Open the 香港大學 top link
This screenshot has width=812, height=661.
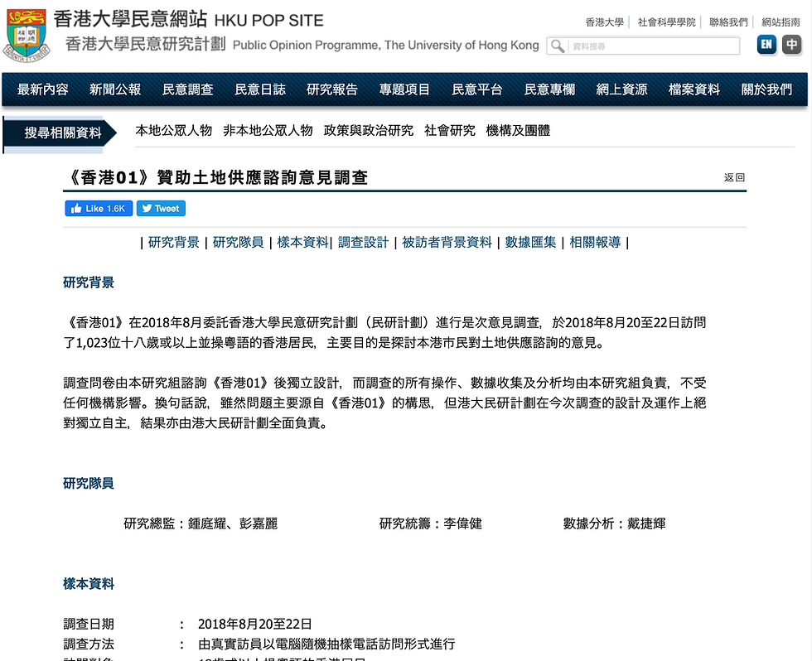pyautogui.click(x=604, y=22)
